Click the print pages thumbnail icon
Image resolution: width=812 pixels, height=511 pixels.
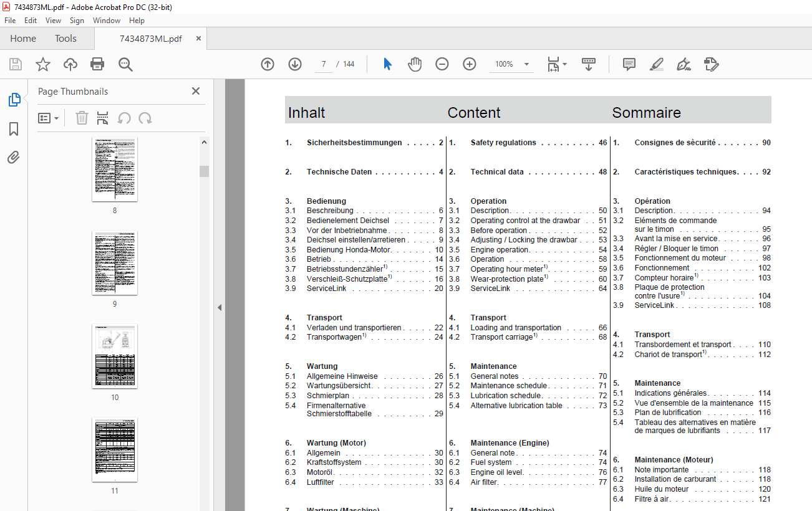click(103, 118)
